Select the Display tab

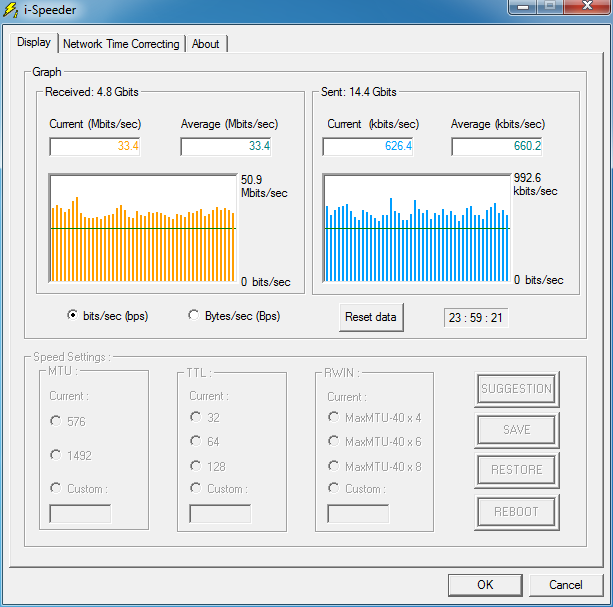pyautogui.click(x=33, y=43)
